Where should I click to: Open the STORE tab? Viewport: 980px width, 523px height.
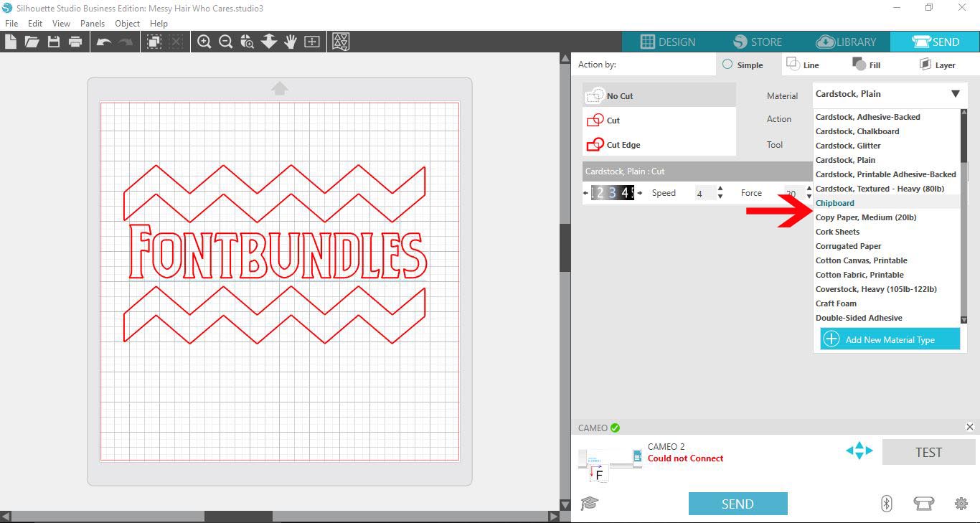pos(756,42)
